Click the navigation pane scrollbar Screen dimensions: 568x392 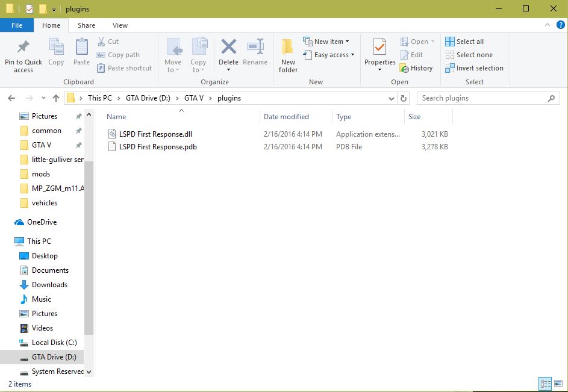pos(89,248)
